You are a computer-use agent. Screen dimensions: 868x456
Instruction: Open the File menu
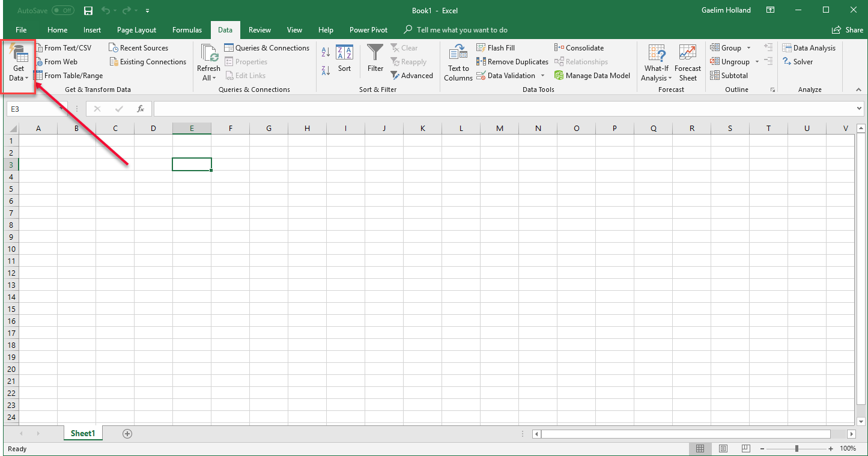21,30
